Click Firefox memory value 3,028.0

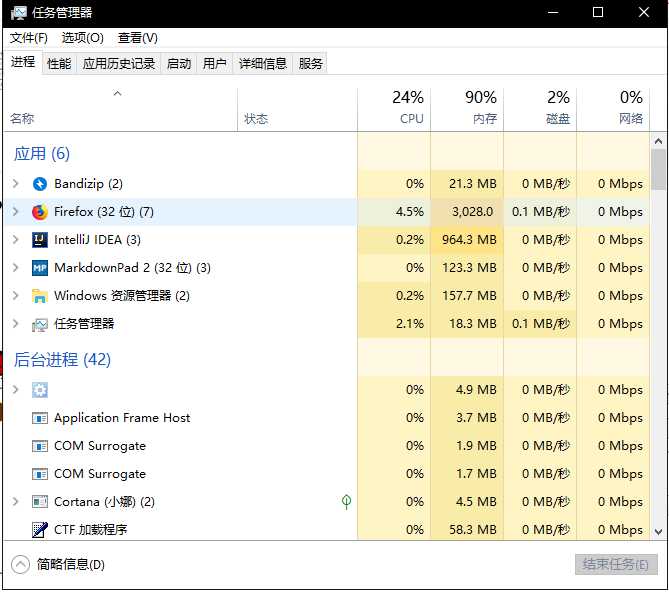tap(472, 212)
